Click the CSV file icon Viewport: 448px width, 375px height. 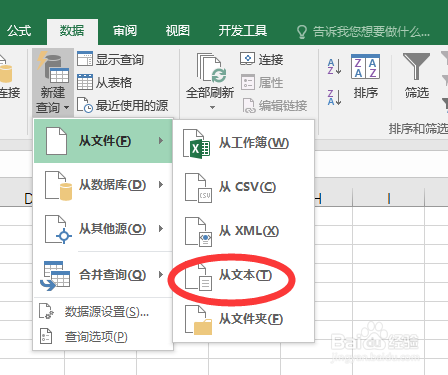(x=198, y=188)
